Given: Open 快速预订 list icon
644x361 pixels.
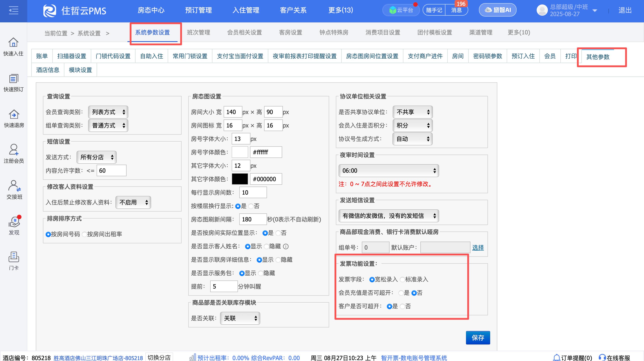Looking at the screenshot, I should point(13,79).
